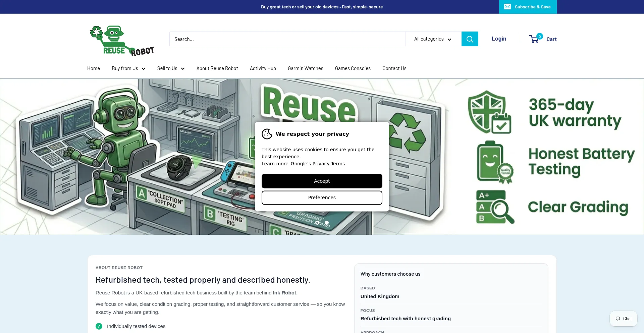Click the top announcement banner text
The image size is (644, 333).
322,7
